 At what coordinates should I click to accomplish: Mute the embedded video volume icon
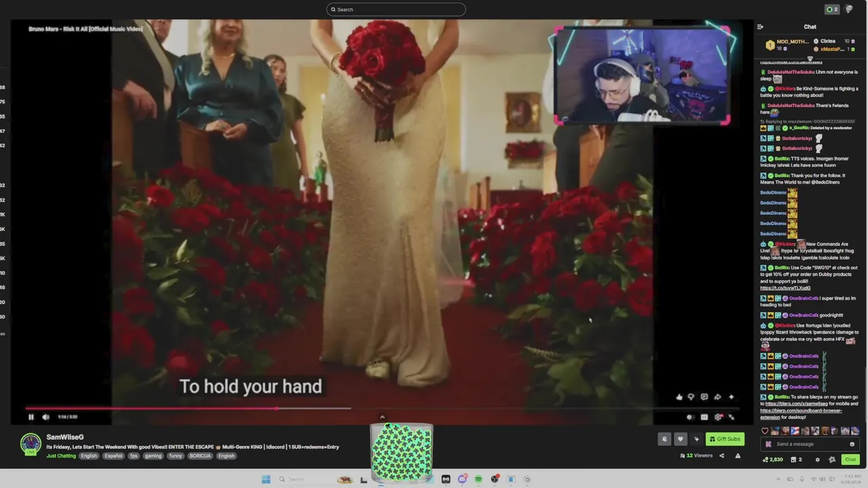45,417
